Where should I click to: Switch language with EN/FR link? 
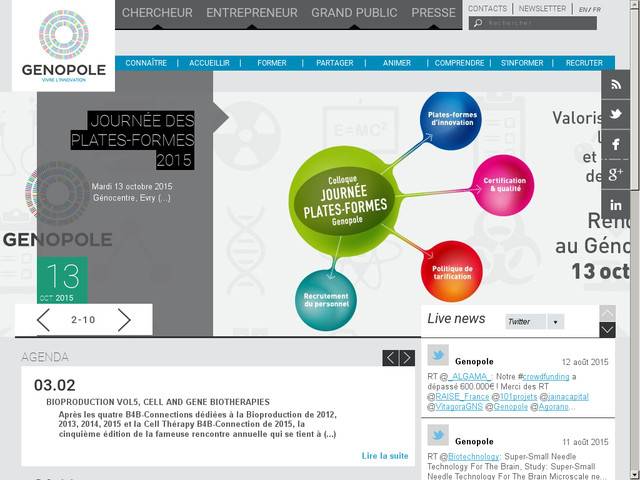(590, 9)
